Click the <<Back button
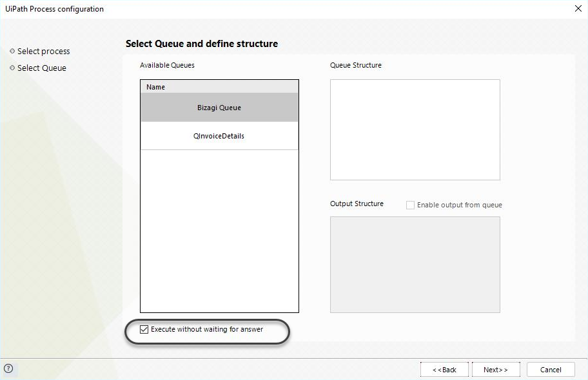This screenshot has width=588, height=380. click(x=444, y=370)
